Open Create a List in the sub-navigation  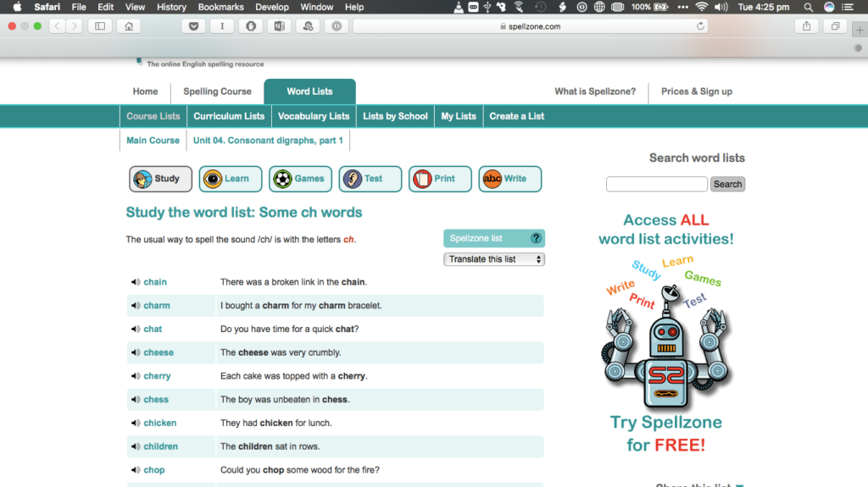516,116
